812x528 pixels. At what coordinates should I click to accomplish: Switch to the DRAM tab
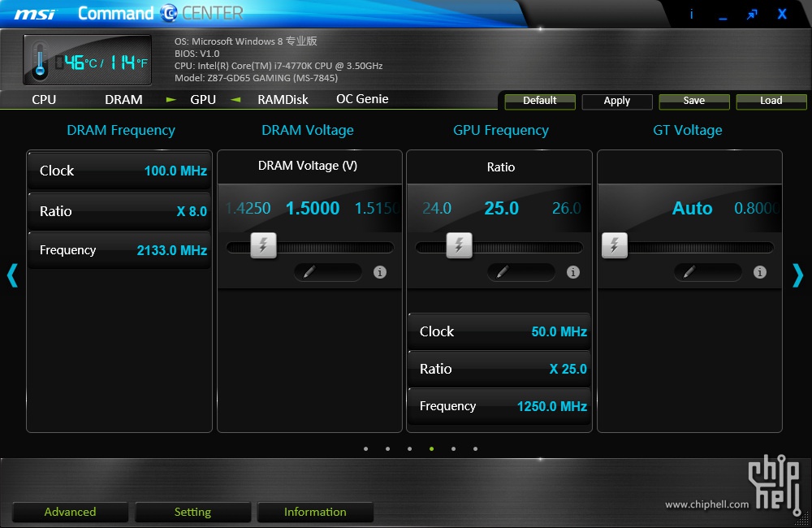point(123,99)
